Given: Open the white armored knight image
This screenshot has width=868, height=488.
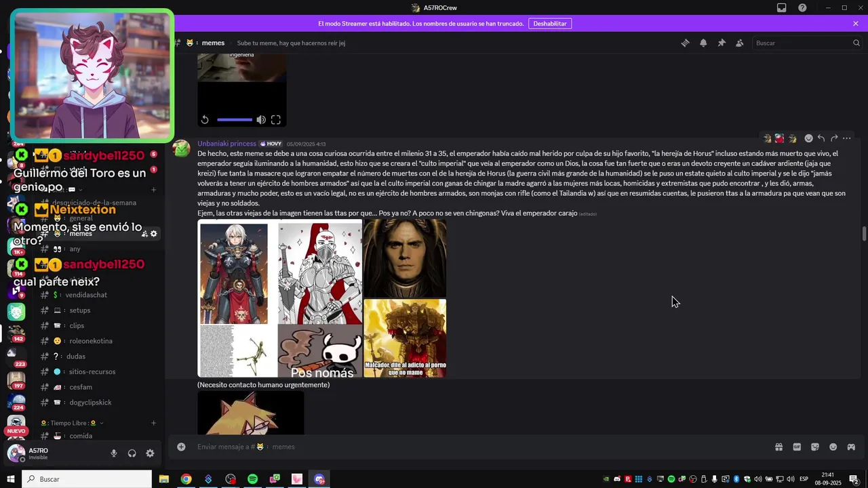Looking at the screenshot, I should click(320, 273).
